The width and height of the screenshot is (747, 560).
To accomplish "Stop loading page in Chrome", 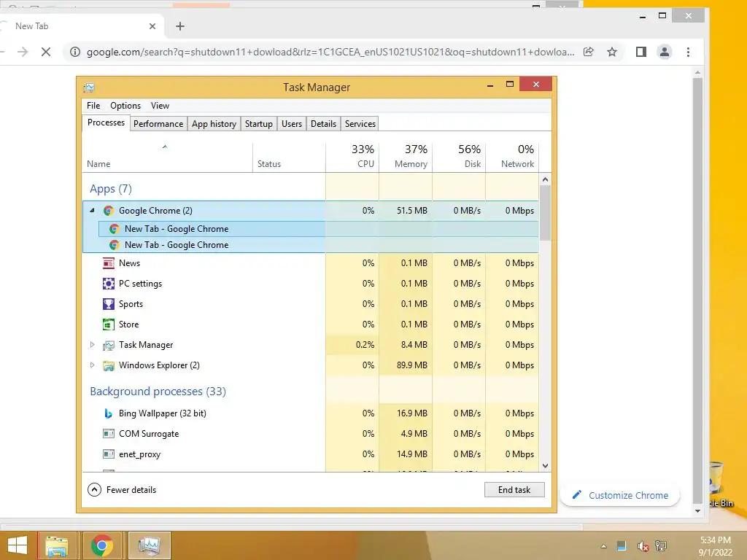I will (46, 52).
